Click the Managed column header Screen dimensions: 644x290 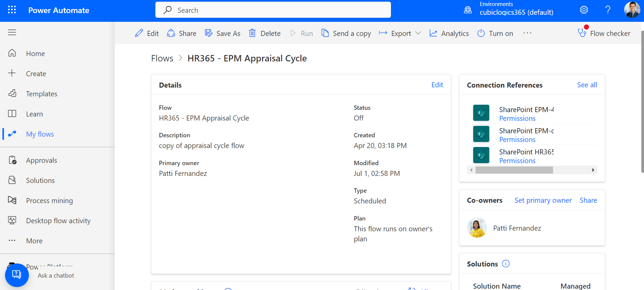575,286
